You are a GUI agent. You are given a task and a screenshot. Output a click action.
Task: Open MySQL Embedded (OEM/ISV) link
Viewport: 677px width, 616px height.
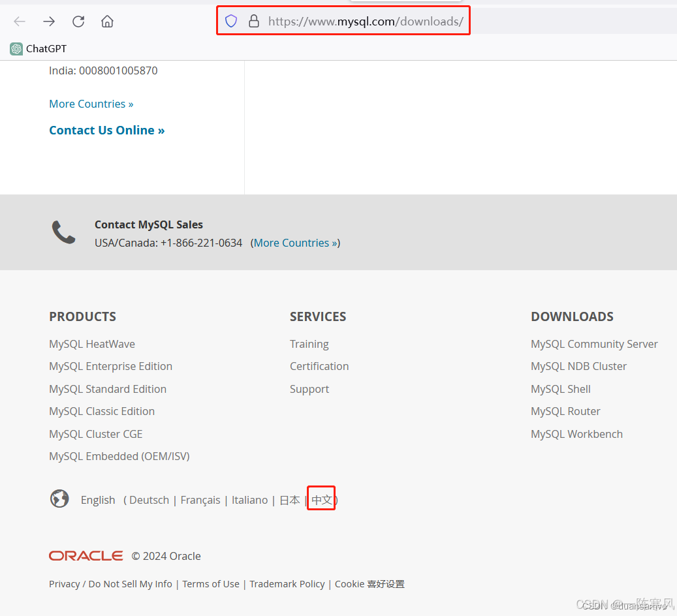119,456
